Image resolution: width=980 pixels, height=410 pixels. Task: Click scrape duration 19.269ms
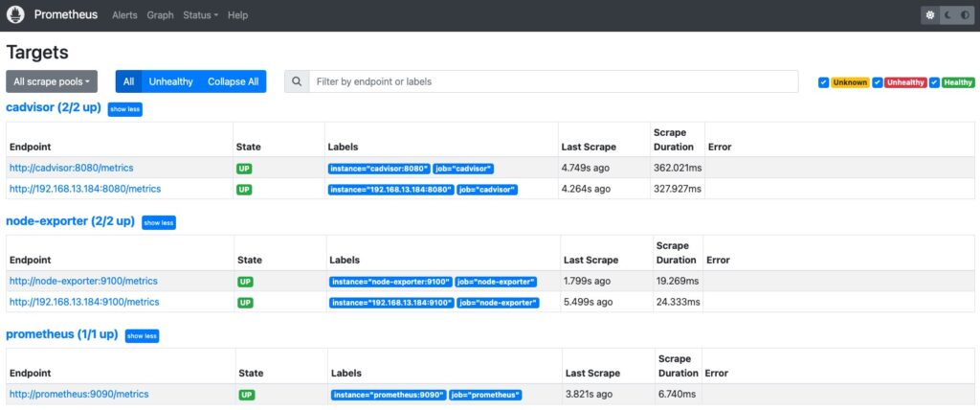click(678, 281)
